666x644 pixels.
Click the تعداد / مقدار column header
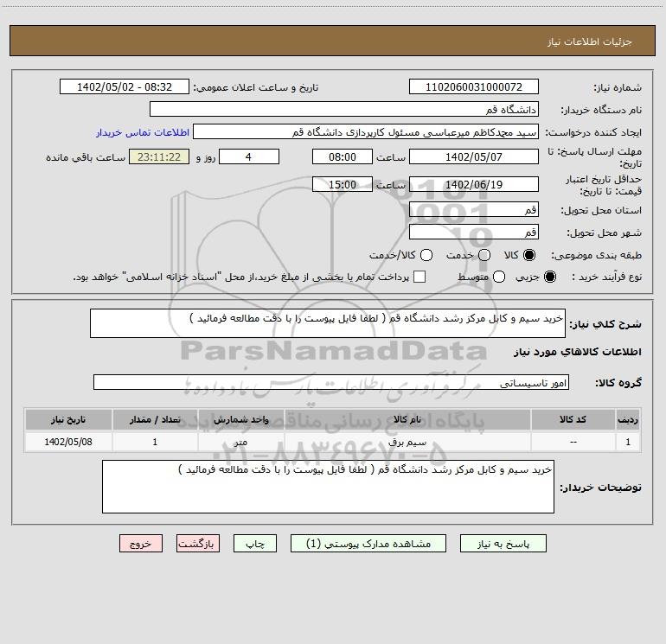(x=155, y=419)
